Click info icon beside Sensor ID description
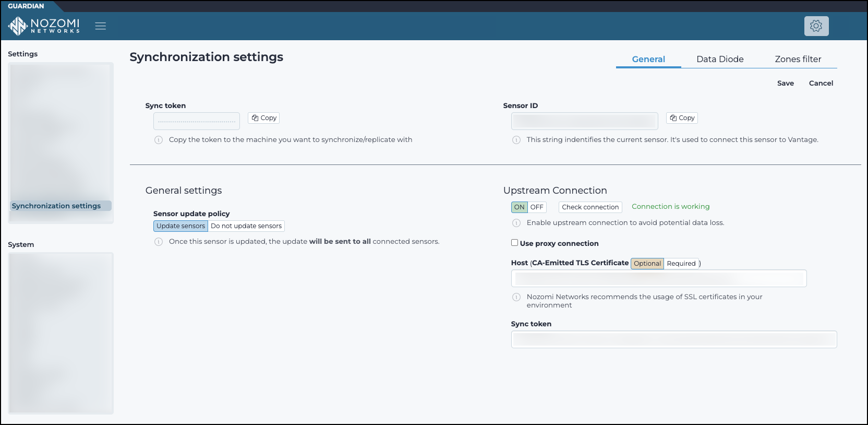Image resolution: width=868 pixels, height=425 pixels. pyautogui.click(x=516, y=140)
